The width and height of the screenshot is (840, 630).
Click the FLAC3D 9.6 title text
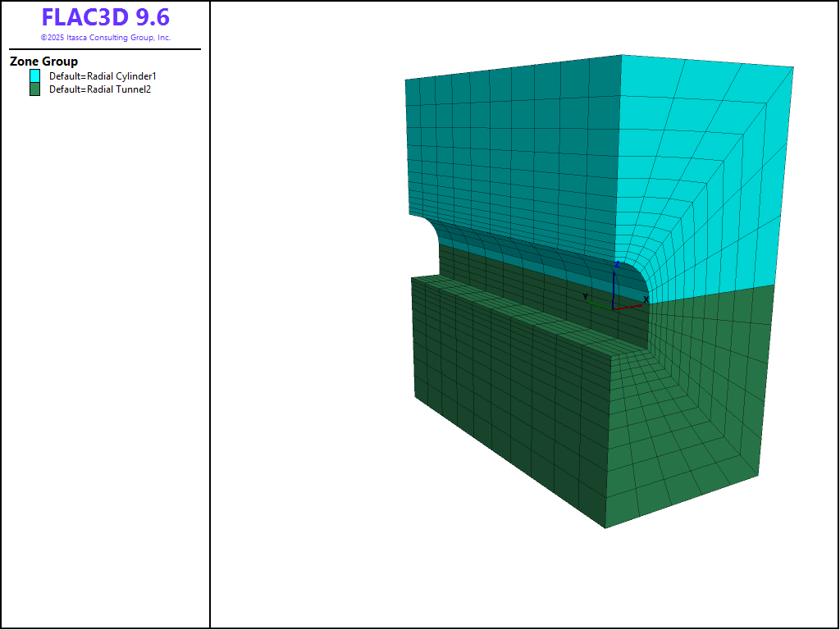pyautogui.click(x=105, y=18)
